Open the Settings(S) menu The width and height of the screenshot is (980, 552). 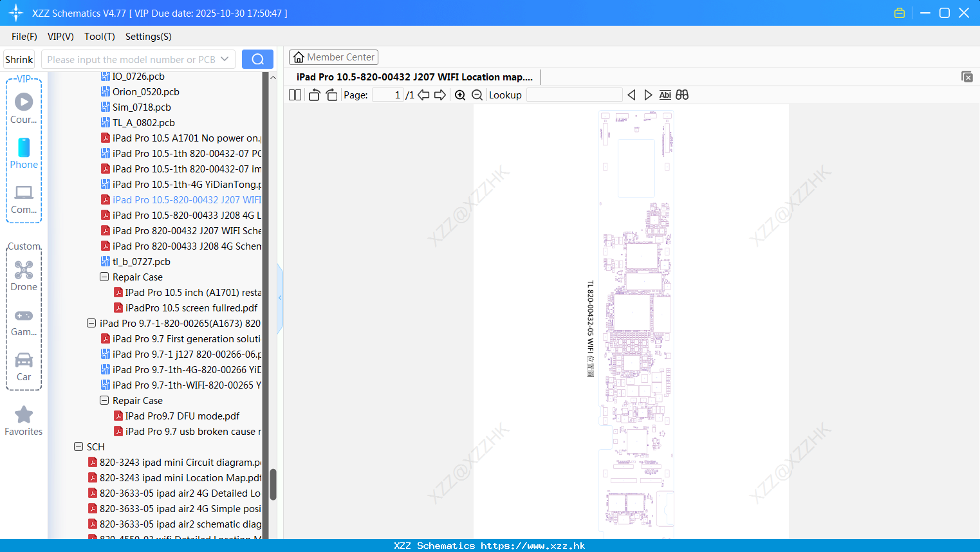coord(149,37)
